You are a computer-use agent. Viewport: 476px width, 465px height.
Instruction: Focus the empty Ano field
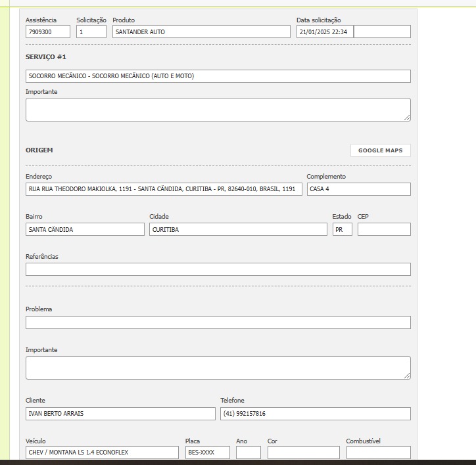point(249,453)
